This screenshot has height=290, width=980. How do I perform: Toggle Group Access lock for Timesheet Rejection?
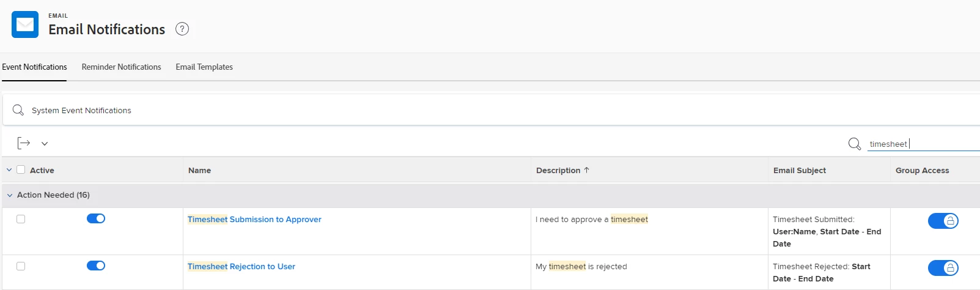tap(943, 268)
